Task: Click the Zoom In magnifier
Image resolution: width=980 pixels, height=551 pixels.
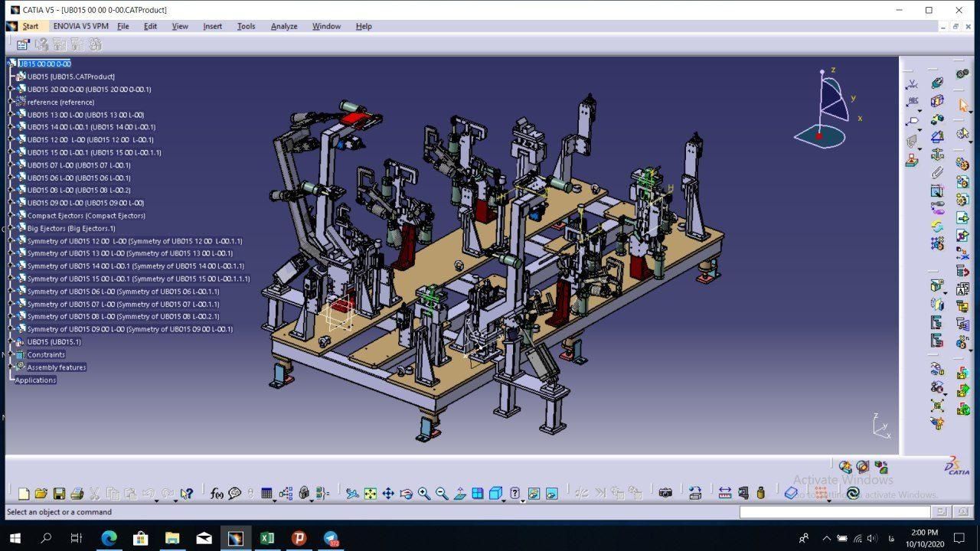Action: click(424, 494)
